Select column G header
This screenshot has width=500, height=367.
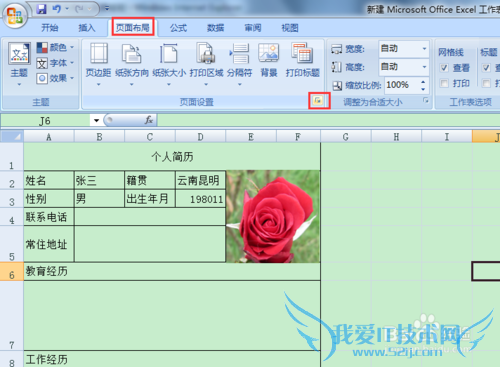coord(346,137)
